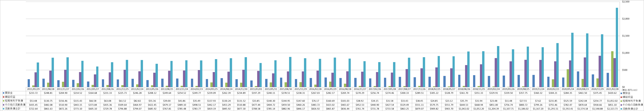Click the $500 axis label

pyautogui.click(x=624, y=70)
